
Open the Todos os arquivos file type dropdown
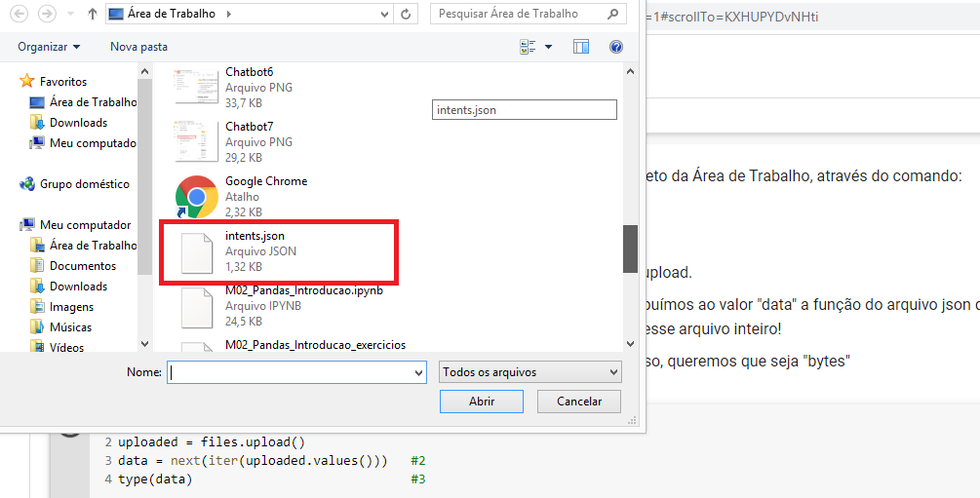point(530,372)
